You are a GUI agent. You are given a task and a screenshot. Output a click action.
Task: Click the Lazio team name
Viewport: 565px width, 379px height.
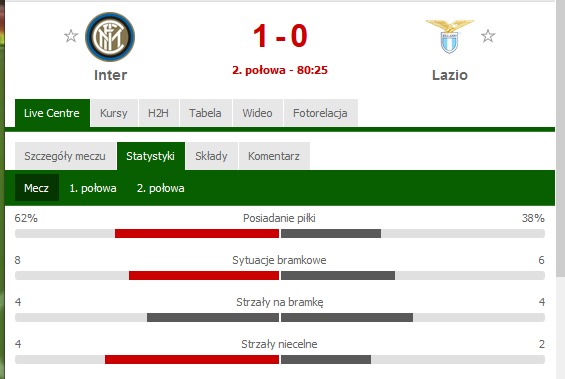coord(450,75)
